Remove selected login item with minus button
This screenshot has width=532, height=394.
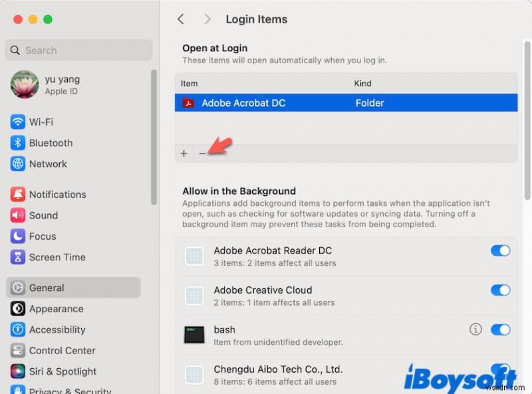202,153
